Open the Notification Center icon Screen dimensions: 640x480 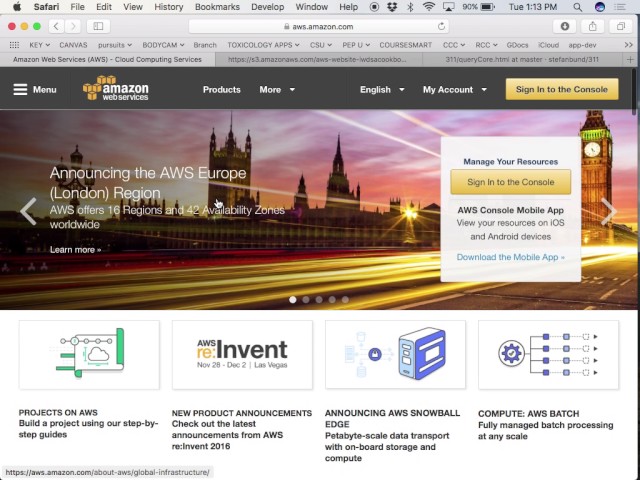point(620,7)
